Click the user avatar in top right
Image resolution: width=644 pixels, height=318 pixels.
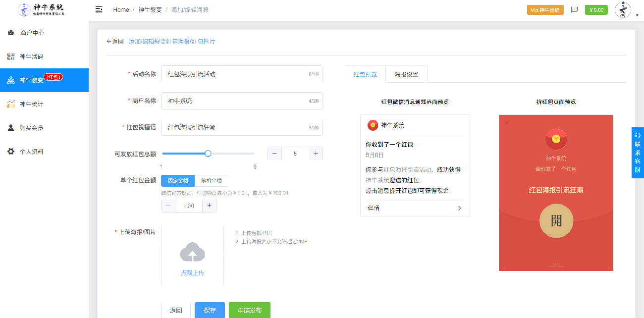click(x=623, y=9)
